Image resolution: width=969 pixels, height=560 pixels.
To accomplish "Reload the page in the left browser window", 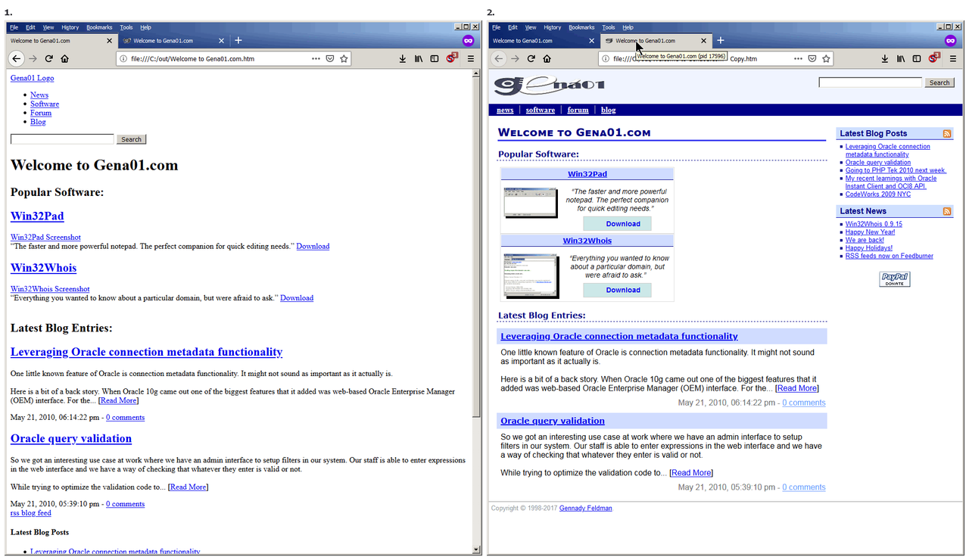I will 49,58.
